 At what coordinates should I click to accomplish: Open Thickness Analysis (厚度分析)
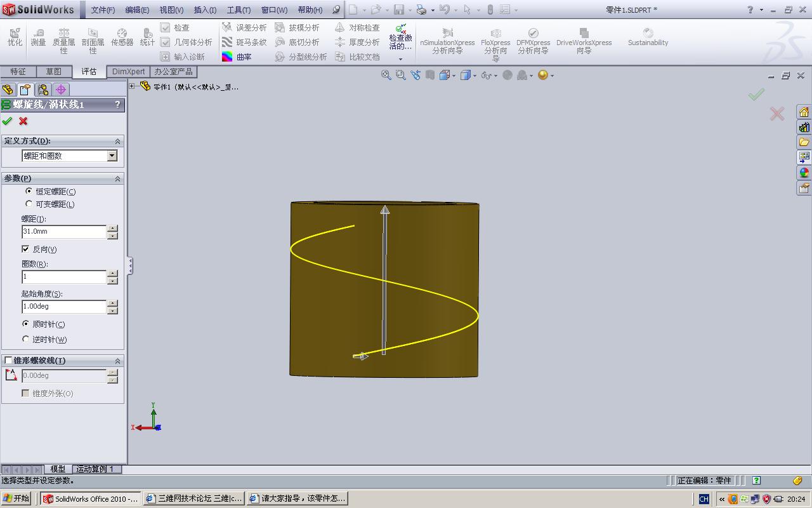[x=357, y=43]
